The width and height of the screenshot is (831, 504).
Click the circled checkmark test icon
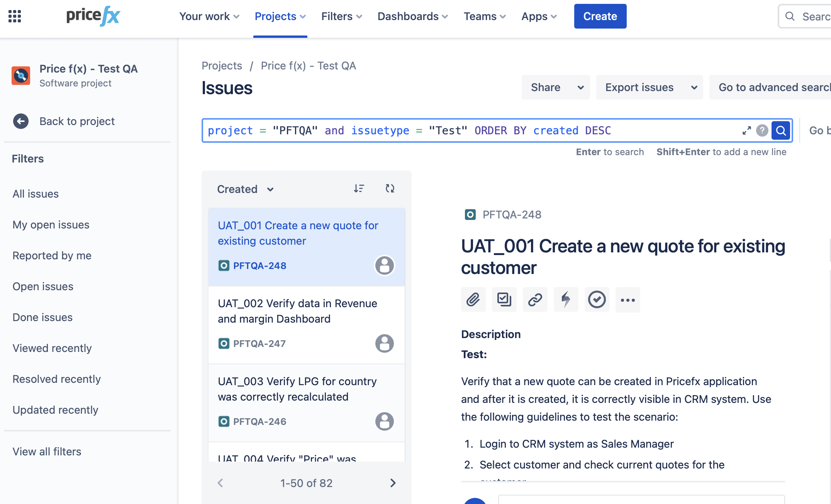pyautogui.click(x=597, y=299)
